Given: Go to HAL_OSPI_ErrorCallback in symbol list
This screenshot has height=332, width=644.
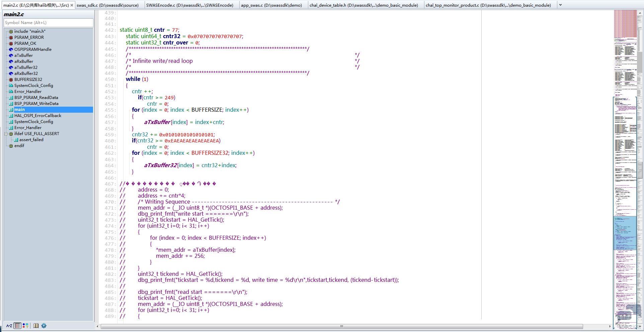Looking at the screenshot, I should click(37, 116).
